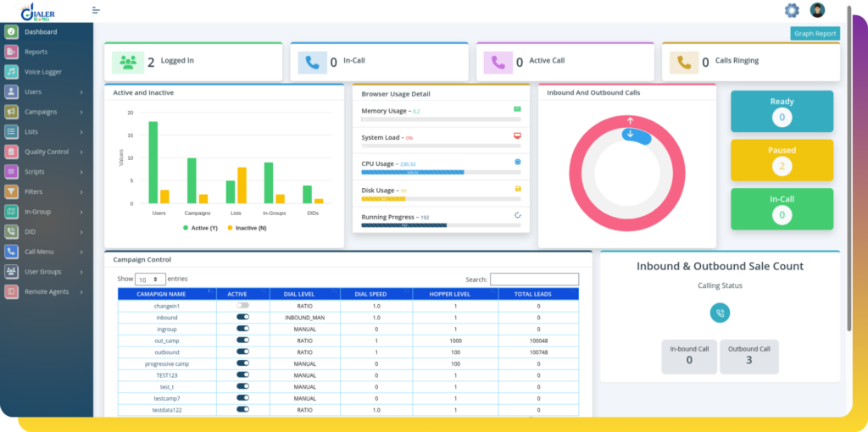
Task: Expand the Campaigns submenu chevron
Action: (x=81, y=112)
